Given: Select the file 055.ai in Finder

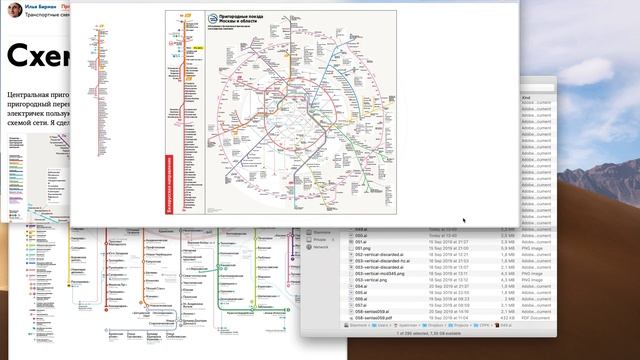Looking at the screenshot, I should pos(361,293).
